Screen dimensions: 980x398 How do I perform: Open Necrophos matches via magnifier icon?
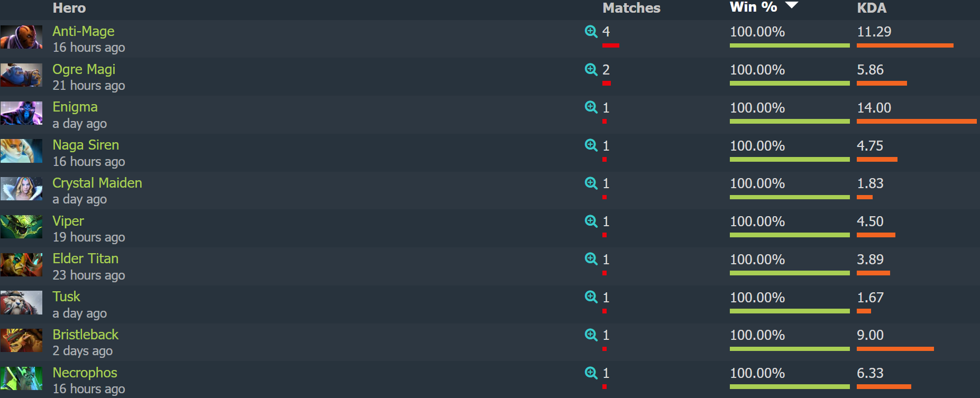(x=591, y=373)
